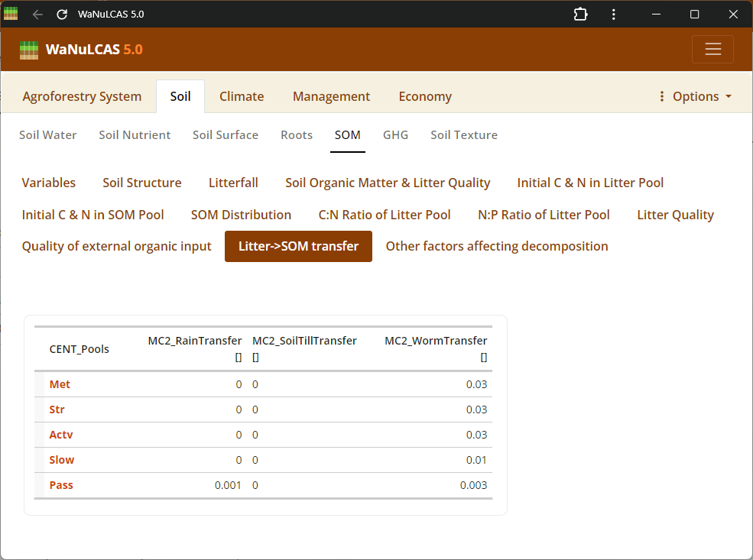Viewport: 753px width, 560px height.
Task: Click the Litterfall link
Action: pyautogui.click(x=233, y=183)
